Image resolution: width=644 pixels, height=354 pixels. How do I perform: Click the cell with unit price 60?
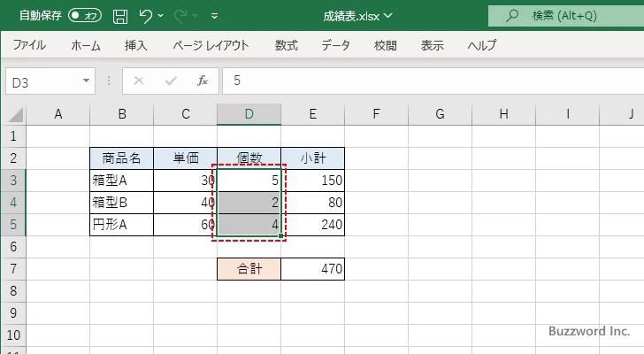click(x=185, y=225)
